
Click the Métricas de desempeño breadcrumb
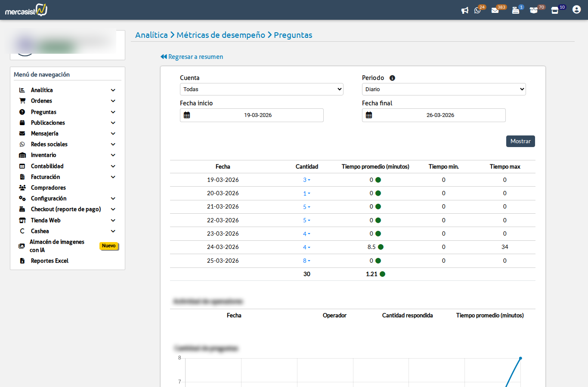[221, 35]
